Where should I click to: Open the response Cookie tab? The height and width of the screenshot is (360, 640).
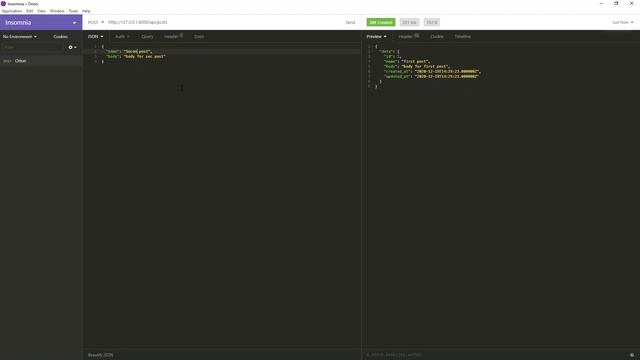[x=437, y=37]
